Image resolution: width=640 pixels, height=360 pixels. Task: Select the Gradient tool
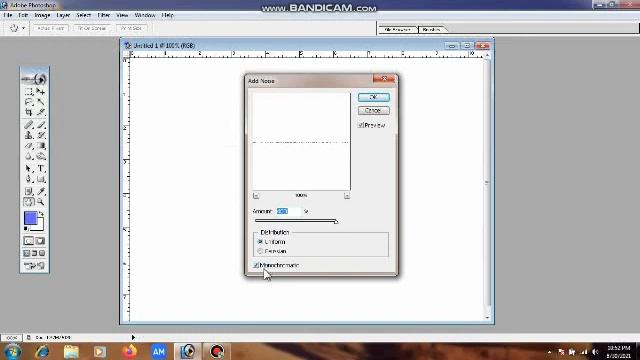click(40, 146)
